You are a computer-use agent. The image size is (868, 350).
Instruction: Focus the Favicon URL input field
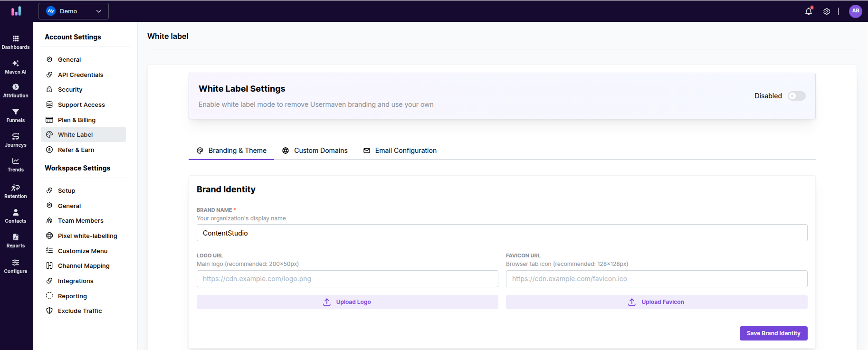pos(656,279)
